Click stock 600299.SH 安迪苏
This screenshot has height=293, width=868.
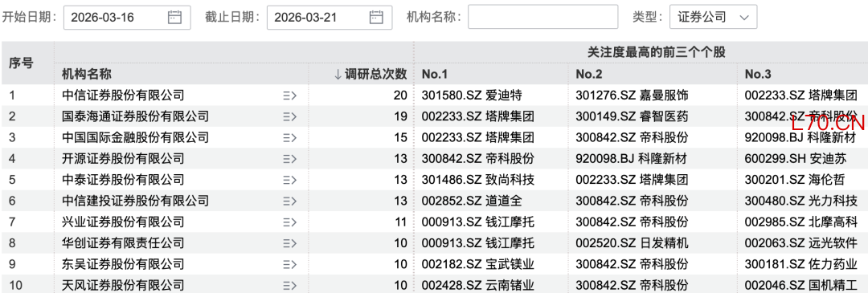tap(795, 159)
